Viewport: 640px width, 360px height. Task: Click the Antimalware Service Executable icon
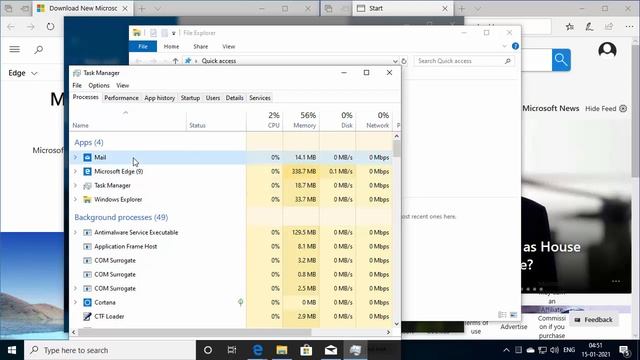coord(87,233)
